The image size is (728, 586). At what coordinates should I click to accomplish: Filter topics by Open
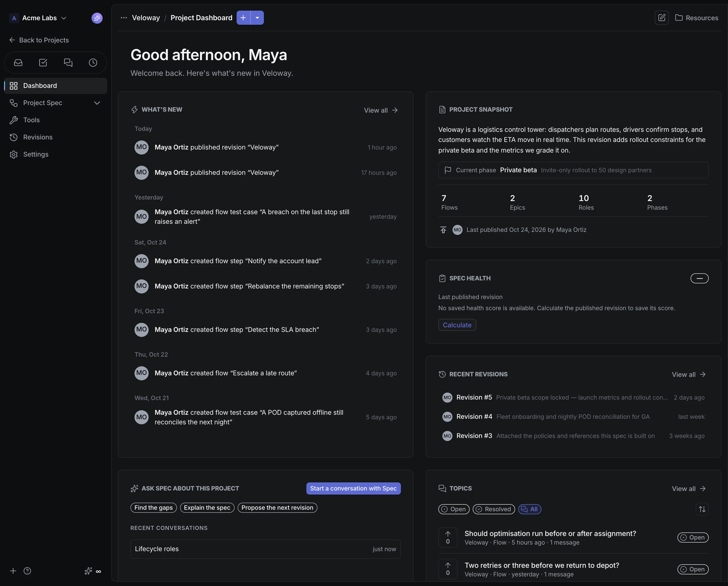454,509
